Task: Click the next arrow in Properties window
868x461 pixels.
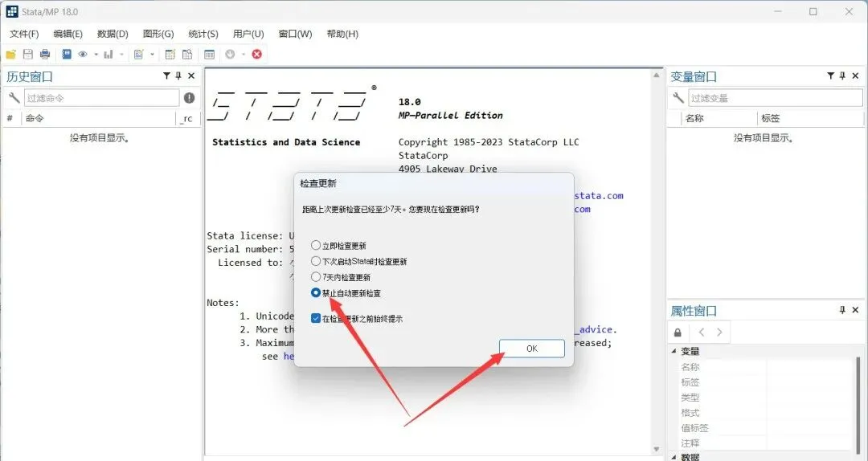Action: click(719, 332)
